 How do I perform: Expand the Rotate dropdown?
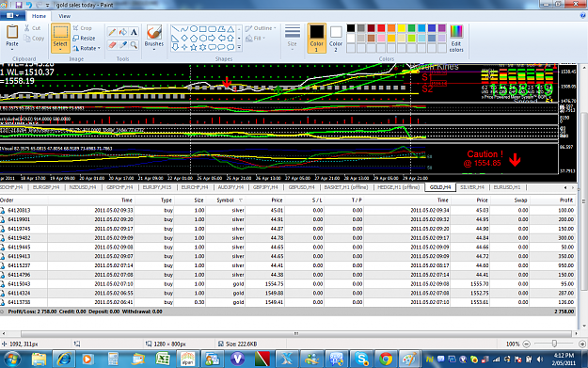click(x=87, y=48)
